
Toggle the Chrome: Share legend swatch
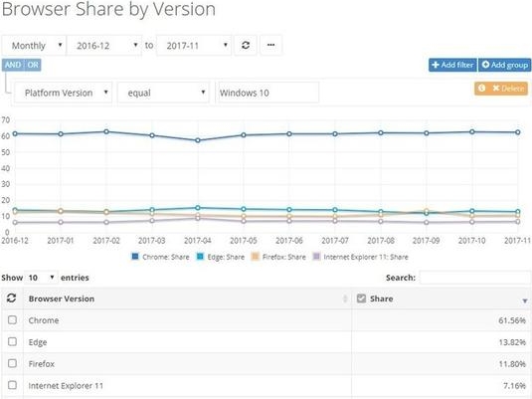135,257
